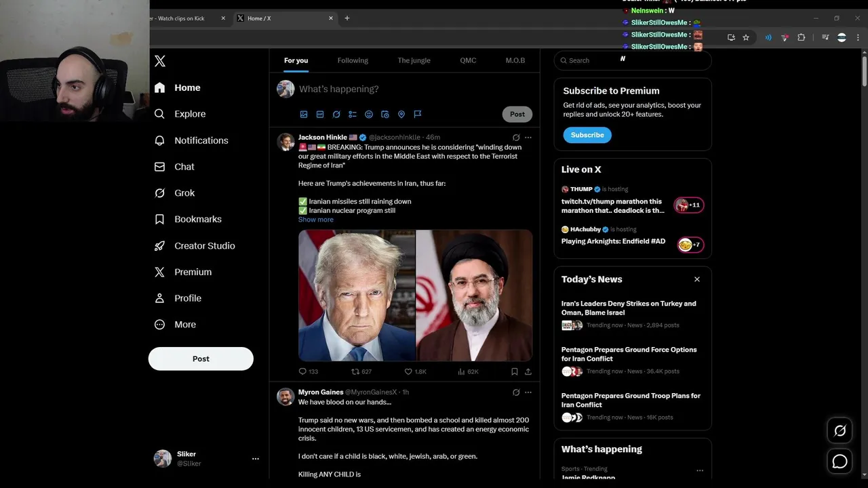Bookmark this page with star icon

746,38
